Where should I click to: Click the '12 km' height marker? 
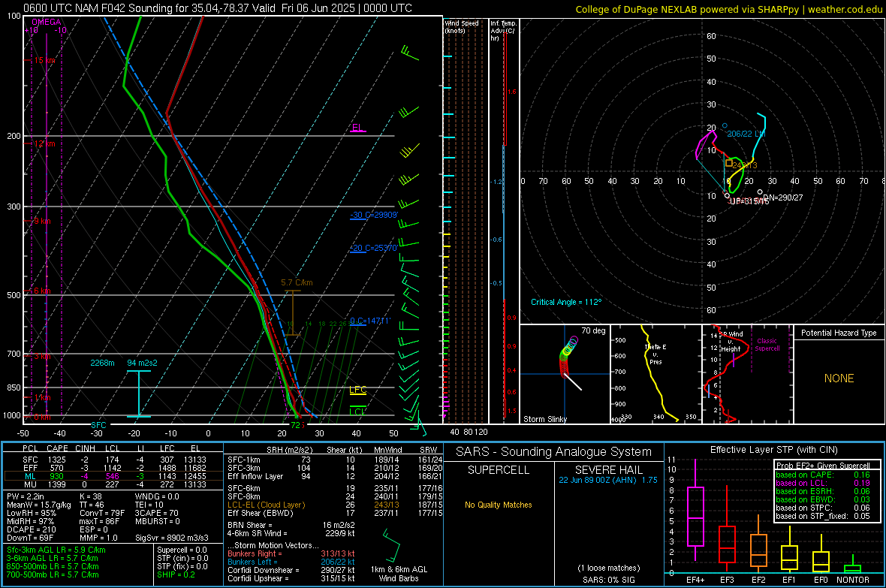pyautogui.click(x=44, y=143)
